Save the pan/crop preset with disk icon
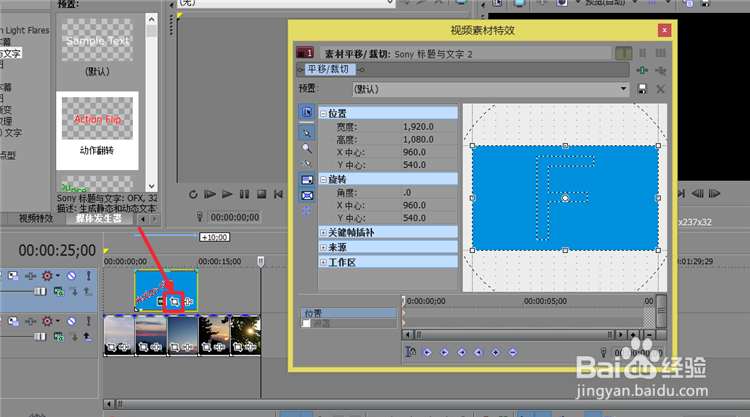This screenshot has height=417, width=750. [x=642, y=89]
